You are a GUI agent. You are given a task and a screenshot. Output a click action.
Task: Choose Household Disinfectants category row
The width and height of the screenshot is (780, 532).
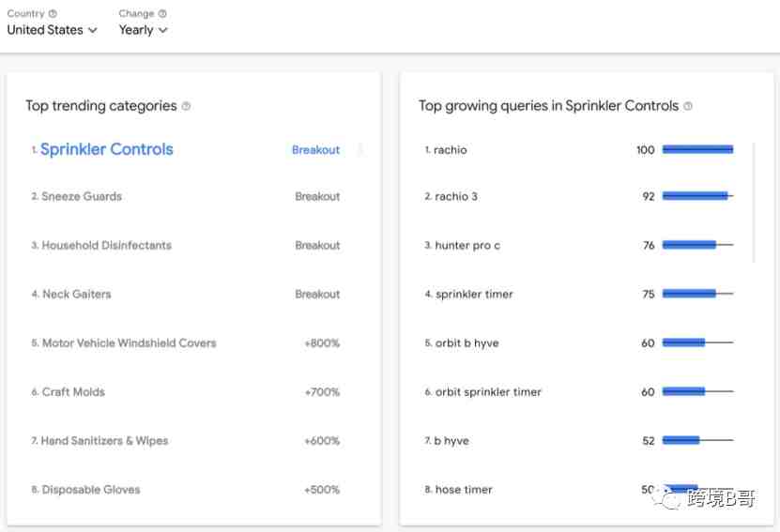tap(186, 245)
